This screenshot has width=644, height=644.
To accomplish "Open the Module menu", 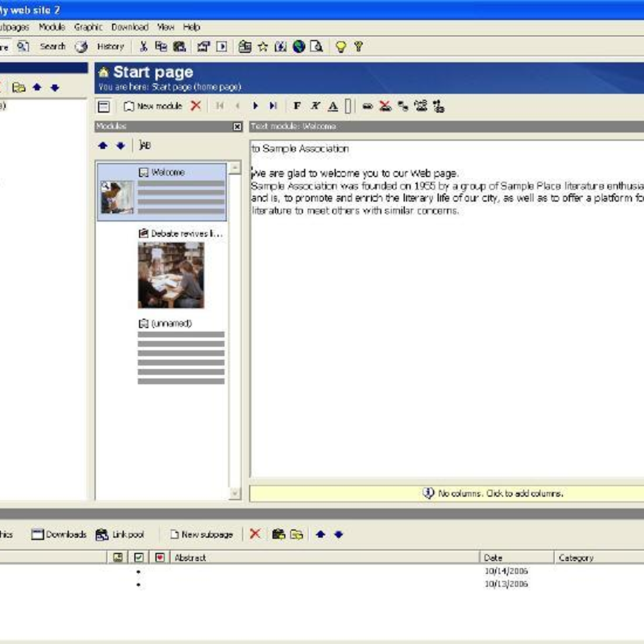I will coord(52,27).
